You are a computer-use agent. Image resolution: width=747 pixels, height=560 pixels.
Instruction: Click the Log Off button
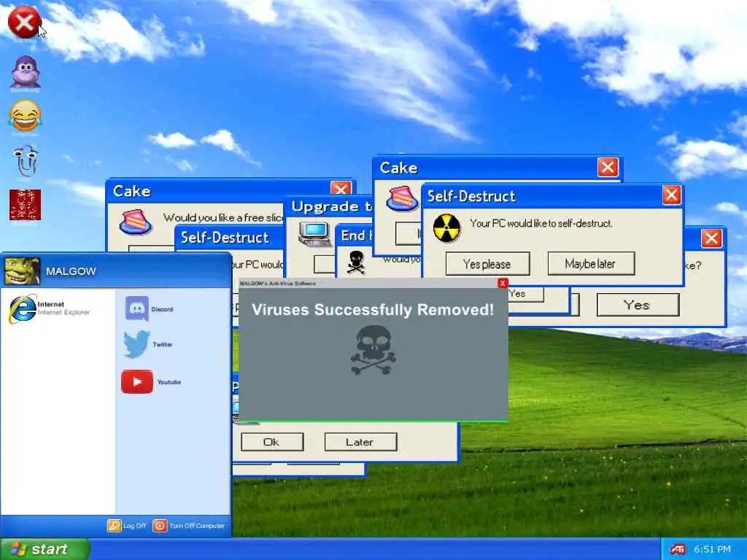[x=127, y=526]
